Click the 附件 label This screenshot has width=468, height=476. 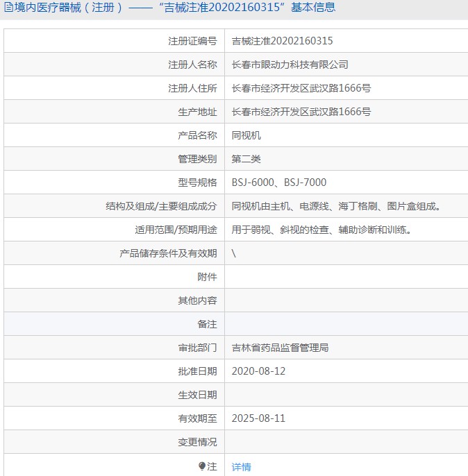(x=207, y=277)
